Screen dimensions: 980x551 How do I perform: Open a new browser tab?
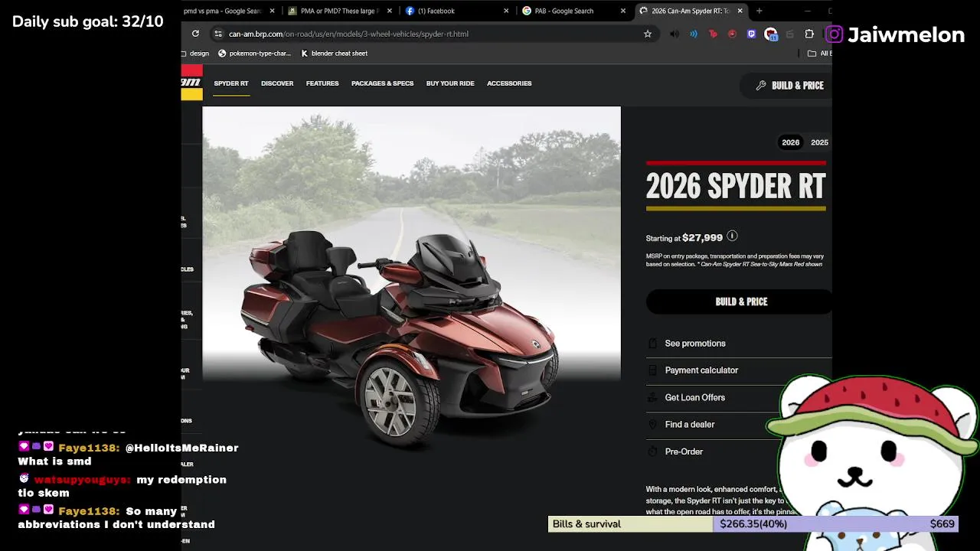coord(759,11)
